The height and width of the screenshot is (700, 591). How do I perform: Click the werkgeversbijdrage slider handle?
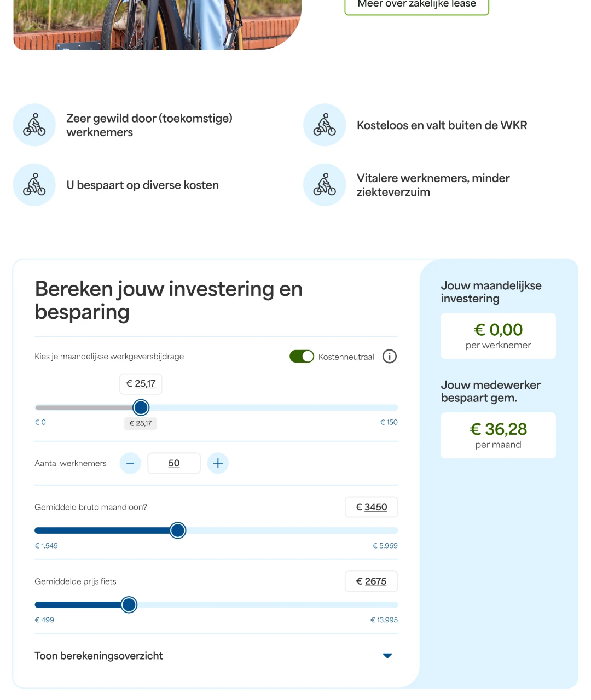[x=141, y=407]
